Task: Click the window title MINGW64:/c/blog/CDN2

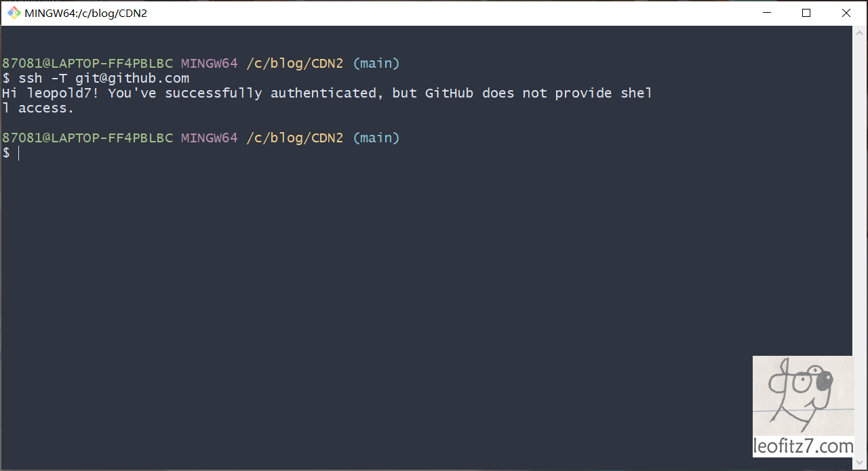Action: pos(86,13)
